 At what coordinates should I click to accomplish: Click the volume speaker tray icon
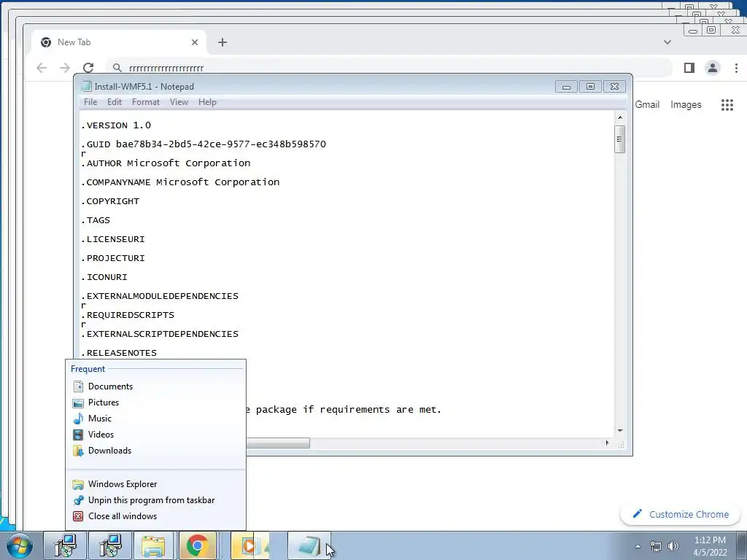[673, 546]
